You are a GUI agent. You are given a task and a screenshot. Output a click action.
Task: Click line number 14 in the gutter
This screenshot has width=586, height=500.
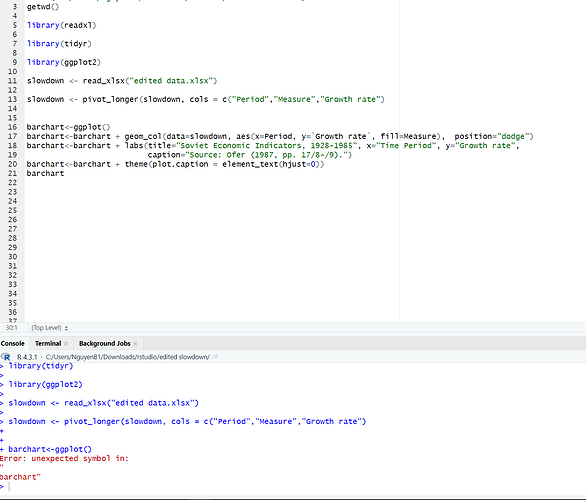coord(12,109)
